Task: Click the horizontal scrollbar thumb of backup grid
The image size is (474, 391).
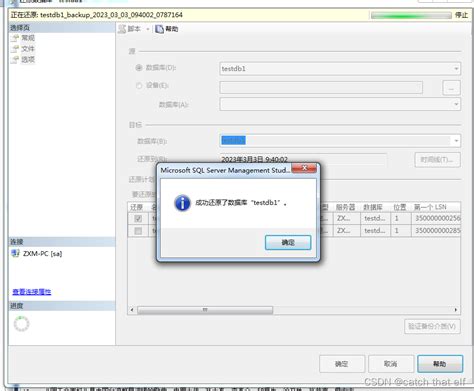Action: click(x=205, y=310)
